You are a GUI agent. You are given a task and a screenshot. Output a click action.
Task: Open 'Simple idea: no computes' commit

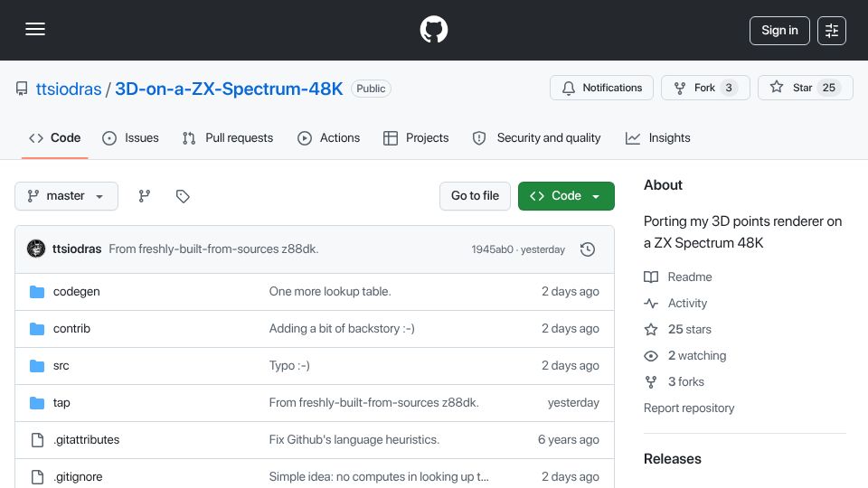click(379, 477)
